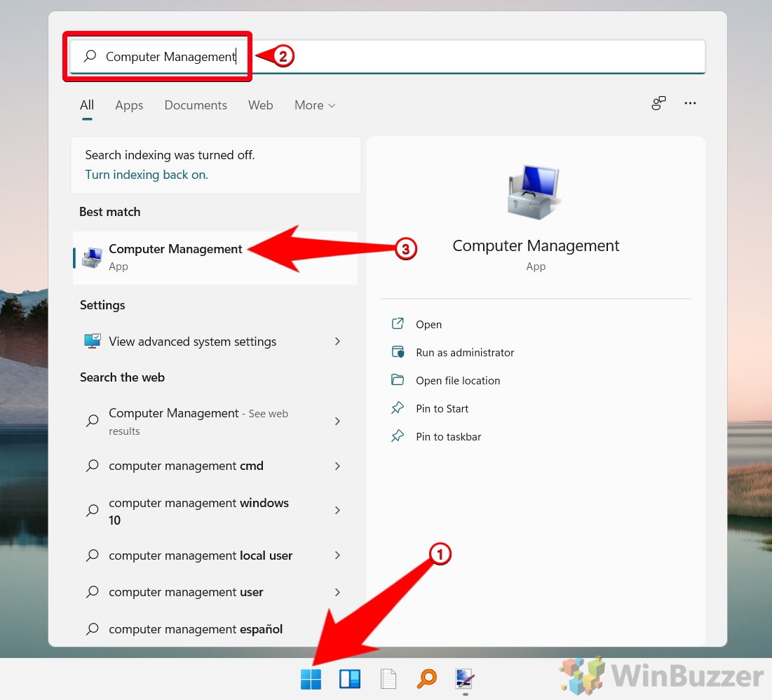Click the Open icon in preview pane
772x700 pixels.
tap(398, 323)
